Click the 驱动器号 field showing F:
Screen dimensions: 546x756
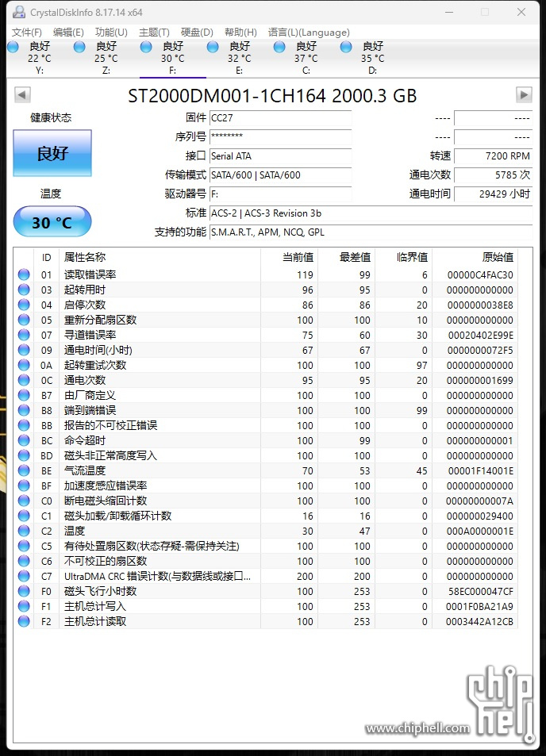click(281, 194)
